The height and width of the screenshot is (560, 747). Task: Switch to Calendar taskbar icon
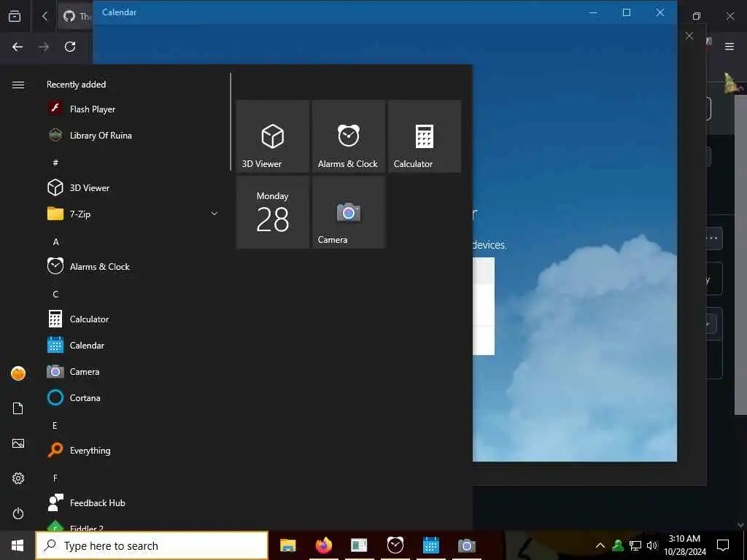(430, 545)
